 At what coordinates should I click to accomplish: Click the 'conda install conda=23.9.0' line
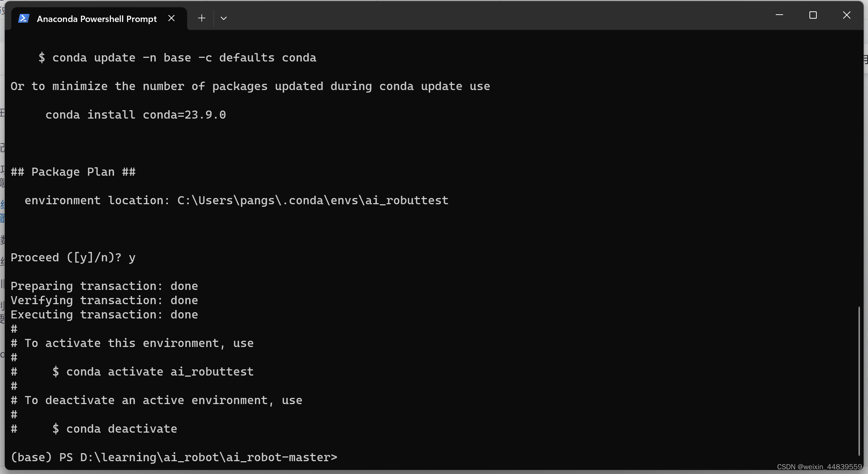coord(135,115)
